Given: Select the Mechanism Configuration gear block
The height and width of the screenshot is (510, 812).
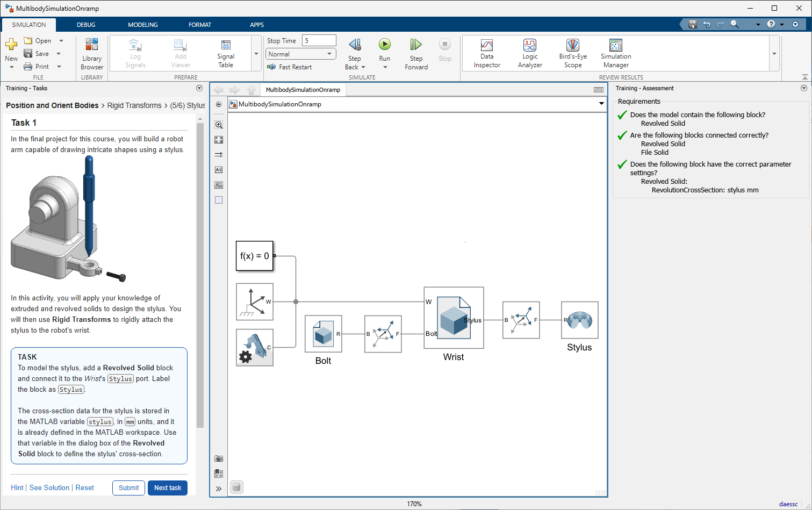Looking at the screenshot, I should click(255, 348).
